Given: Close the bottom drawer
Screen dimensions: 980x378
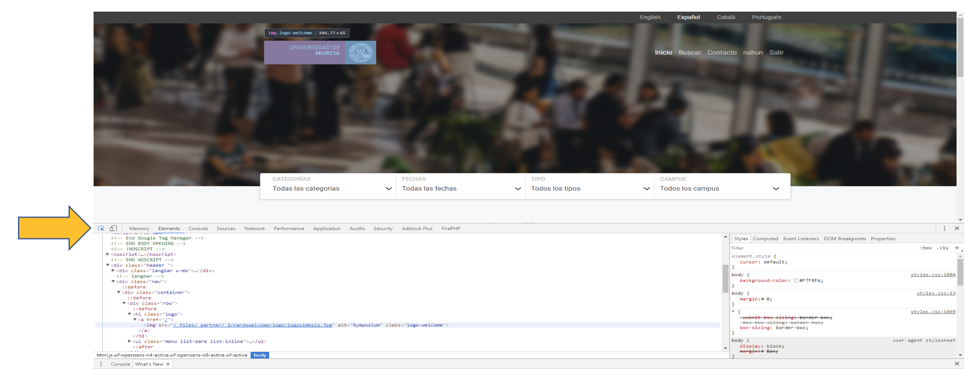Looking at the screenshot, I should [x=957, y=363].
